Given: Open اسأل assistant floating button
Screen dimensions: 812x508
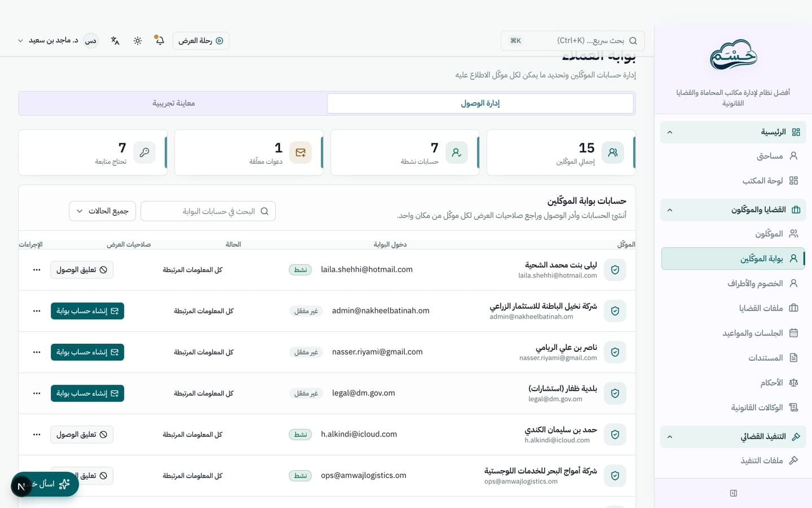Looking at the screenshot, I should [45, 484].
